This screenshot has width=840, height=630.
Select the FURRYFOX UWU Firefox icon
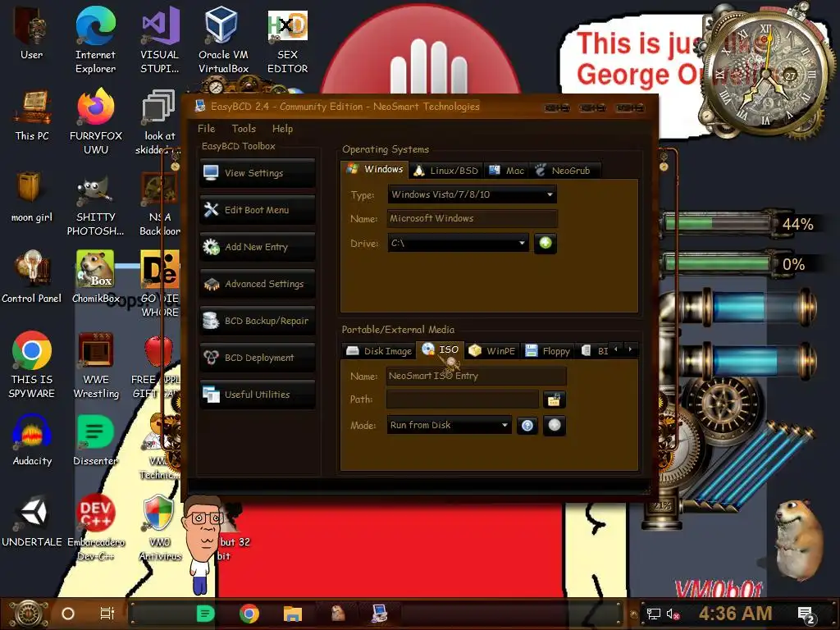click(95, 121)
